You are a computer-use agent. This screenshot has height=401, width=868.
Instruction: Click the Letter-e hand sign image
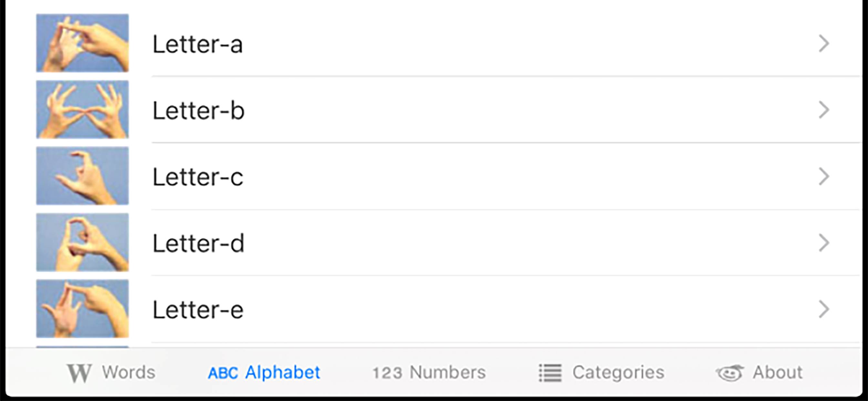pos(82,308)
